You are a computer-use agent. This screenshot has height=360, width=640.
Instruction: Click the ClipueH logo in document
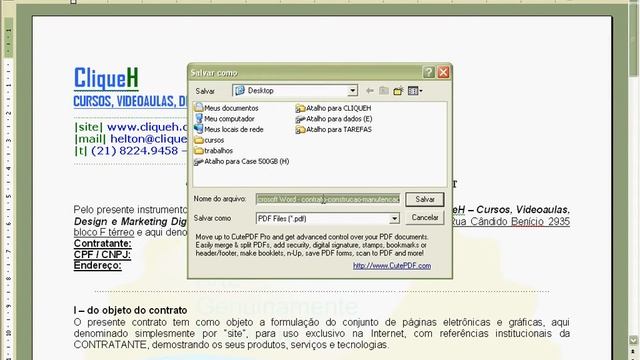coord(106,78)
